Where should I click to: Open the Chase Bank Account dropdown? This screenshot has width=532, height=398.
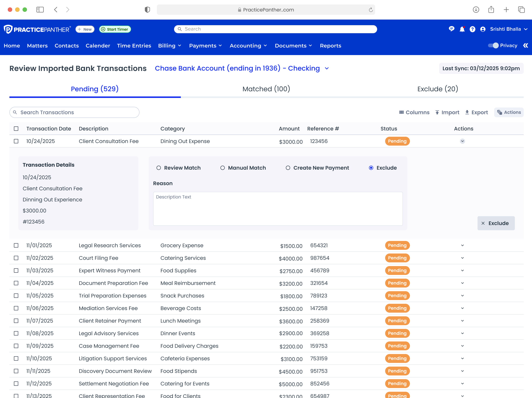(327, 68)
